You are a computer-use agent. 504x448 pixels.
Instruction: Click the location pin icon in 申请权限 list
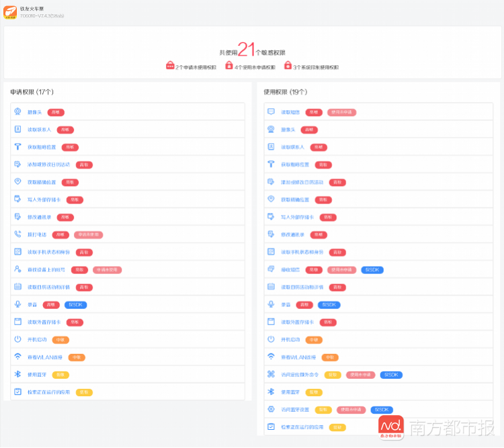point(17,181)
